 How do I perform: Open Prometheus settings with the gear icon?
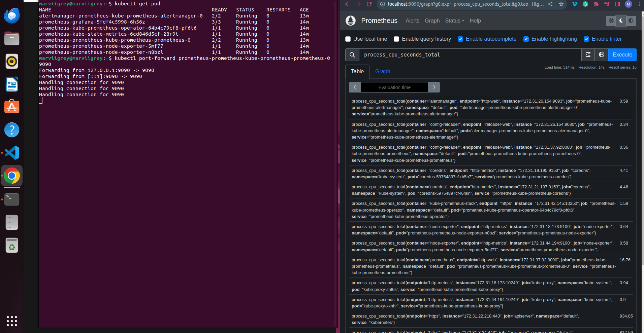coord(611,21)
